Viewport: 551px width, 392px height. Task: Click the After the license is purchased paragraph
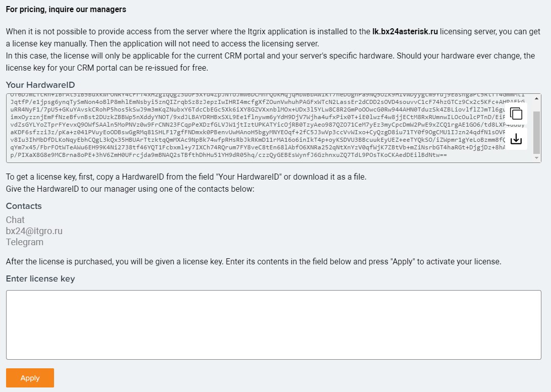click(x=254, y=262)
